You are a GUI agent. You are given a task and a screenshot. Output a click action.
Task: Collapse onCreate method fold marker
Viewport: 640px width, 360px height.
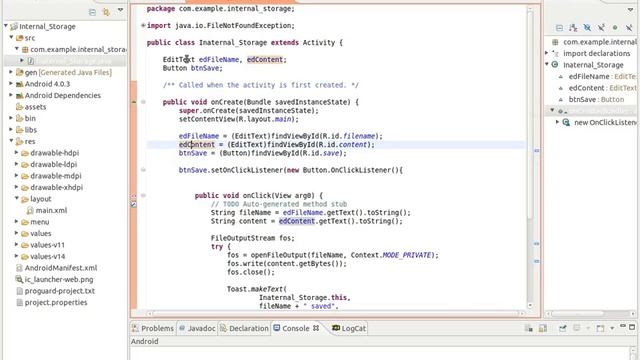tap(143, 102)
